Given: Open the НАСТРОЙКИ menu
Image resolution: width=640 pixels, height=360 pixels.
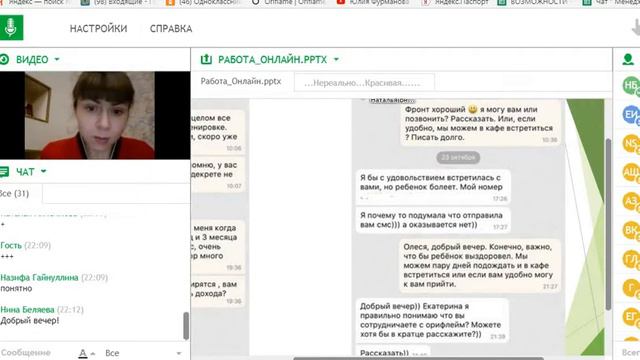Looking at the screenshot, I should [98, 29].
